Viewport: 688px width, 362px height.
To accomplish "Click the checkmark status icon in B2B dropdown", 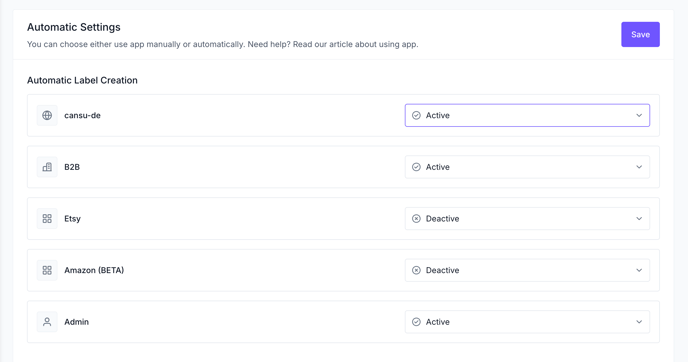I will coord(416,167).
